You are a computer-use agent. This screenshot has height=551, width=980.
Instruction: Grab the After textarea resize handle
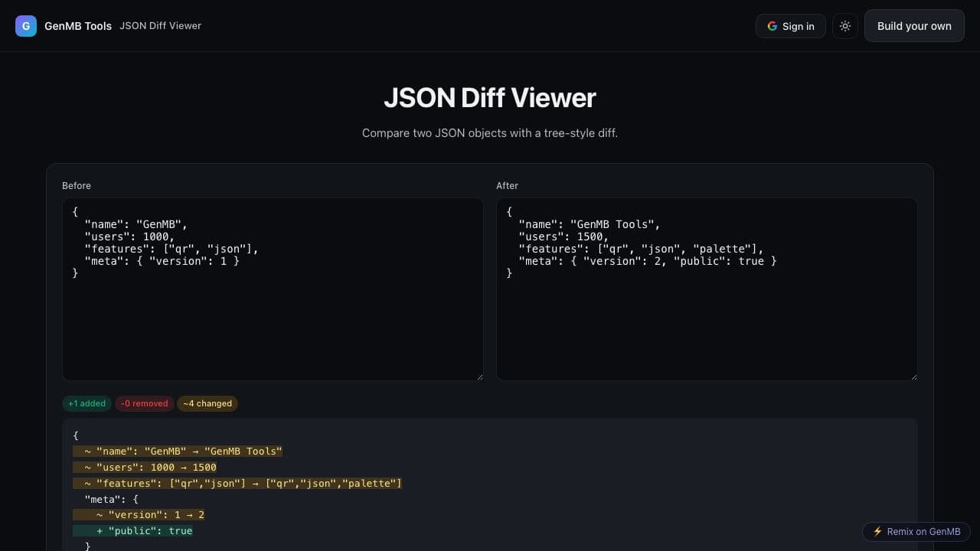913,377
